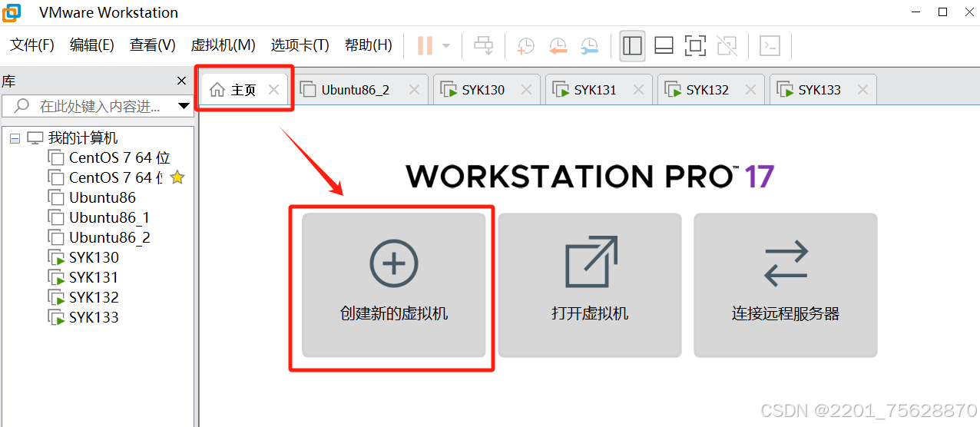Toggle the thumbnail bar view icon
The width and height of the screenshot is (980, 427).
[664, 46]
